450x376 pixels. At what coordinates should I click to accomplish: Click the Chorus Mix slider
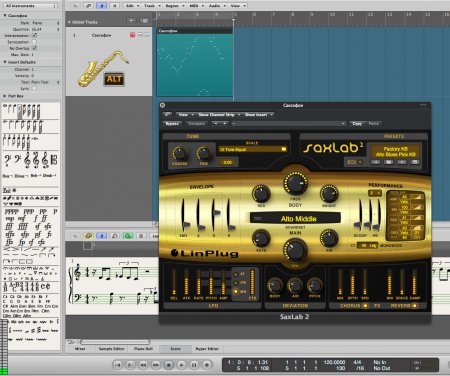(340, 283)
